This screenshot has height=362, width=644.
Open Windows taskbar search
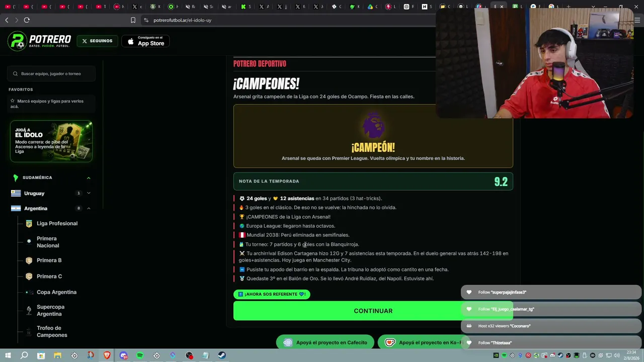pyautogui.click(x=24, y=355)
